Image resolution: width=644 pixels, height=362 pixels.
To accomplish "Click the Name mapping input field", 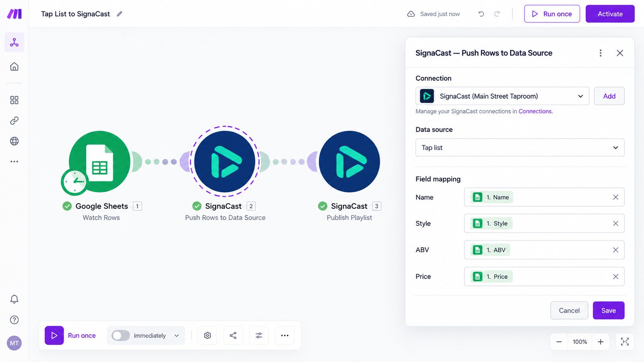I will 544,197.
